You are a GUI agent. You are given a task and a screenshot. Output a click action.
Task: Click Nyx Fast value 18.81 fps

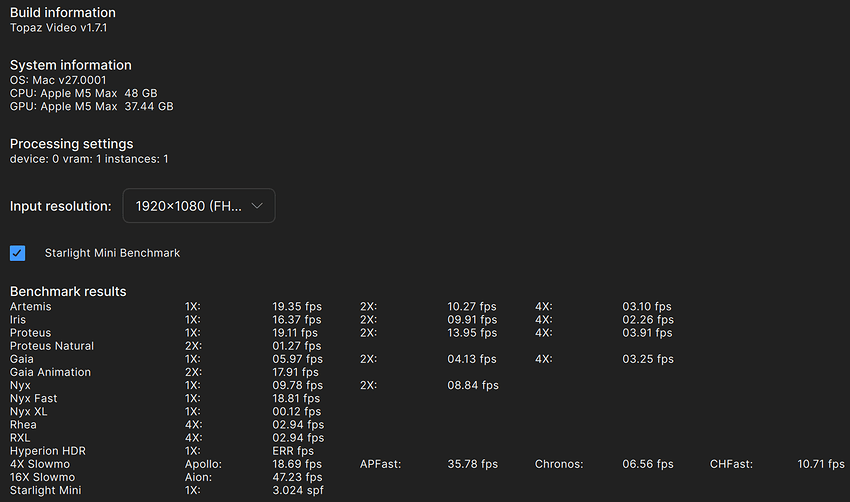[x=296, y=398]
